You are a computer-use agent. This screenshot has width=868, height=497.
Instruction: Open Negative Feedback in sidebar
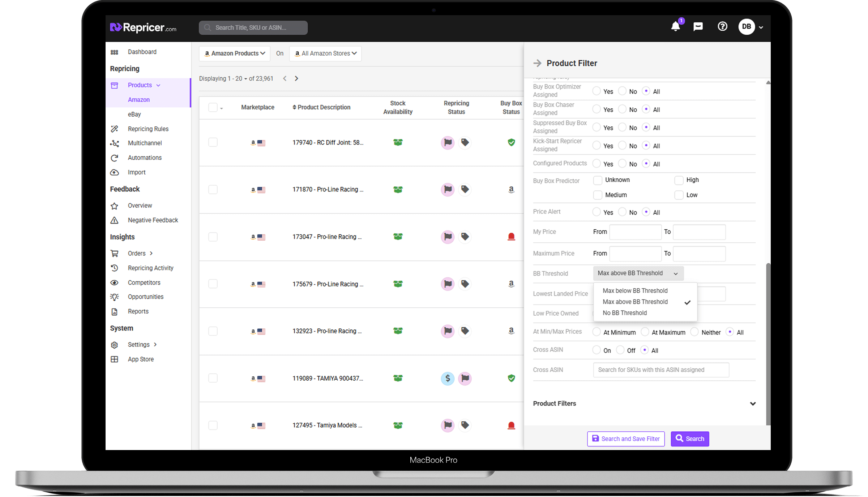coord(153,220)
